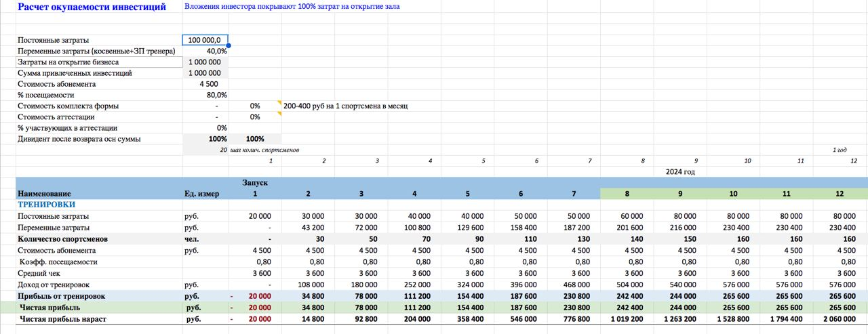Select the 43 200 variable costs cell
Image resolution: width=868 pixels, height=334 pixels.
pyautogui.click(x=309, y=228)
